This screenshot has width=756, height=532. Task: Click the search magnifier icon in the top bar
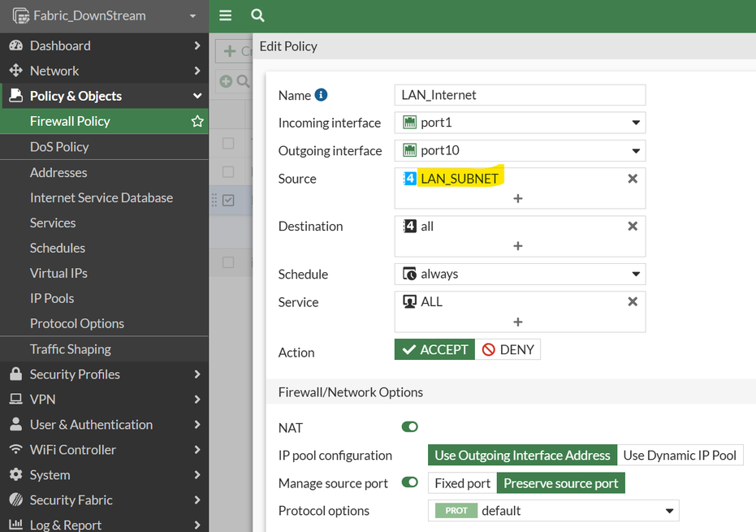click(257, 15)
